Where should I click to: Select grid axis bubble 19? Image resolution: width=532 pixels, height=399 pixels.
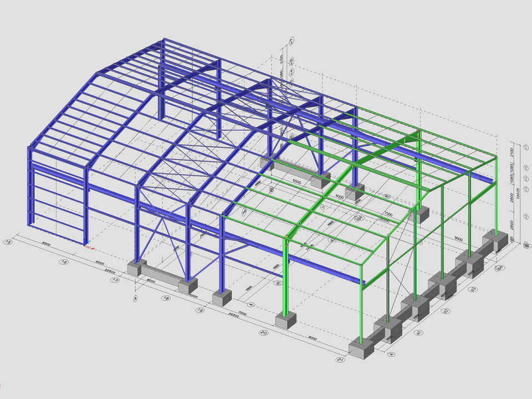[x=201, y=311]
